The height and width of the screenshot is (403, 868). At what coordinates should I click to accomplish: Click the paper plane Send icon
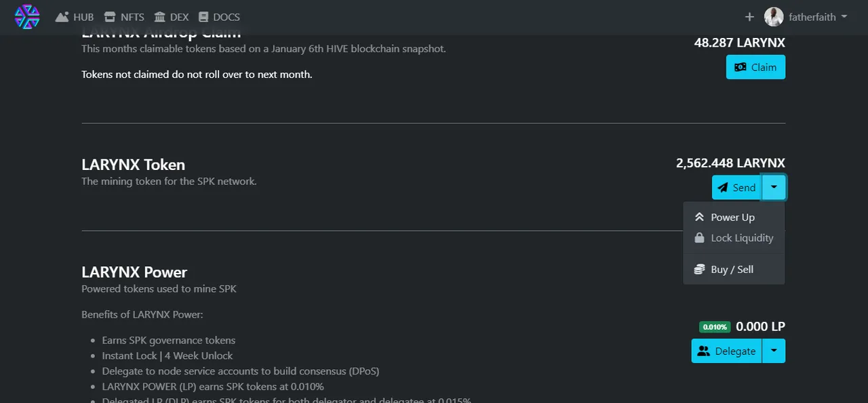(x=723, y=188)
